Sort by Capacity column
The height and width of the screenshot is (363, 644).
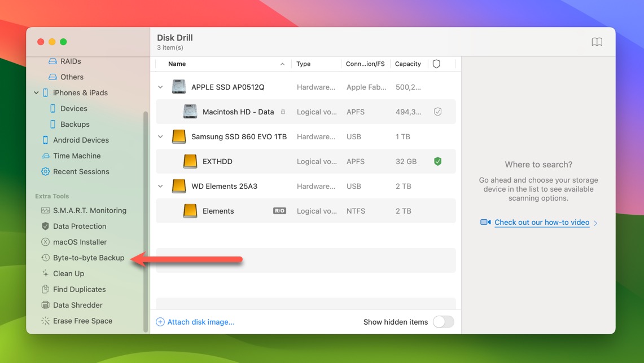(408, 64)
